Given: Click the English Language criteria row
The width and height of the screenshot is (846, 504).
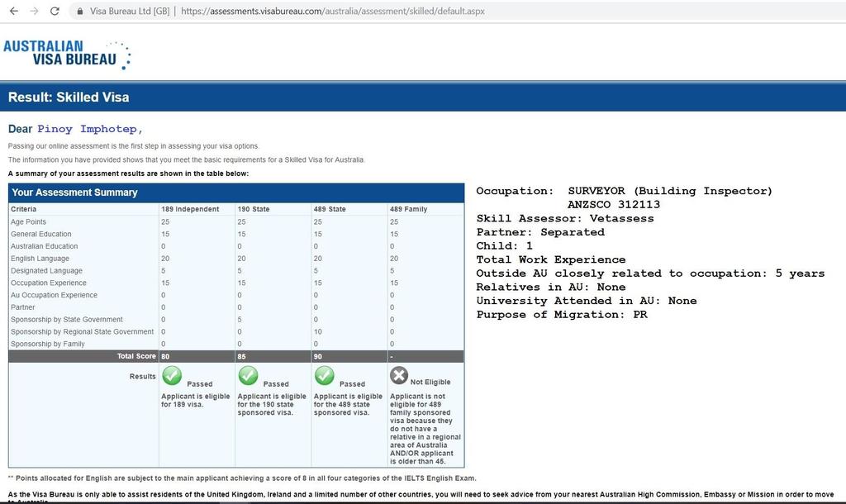Looking at the screenshot, I should coord(40,259).
